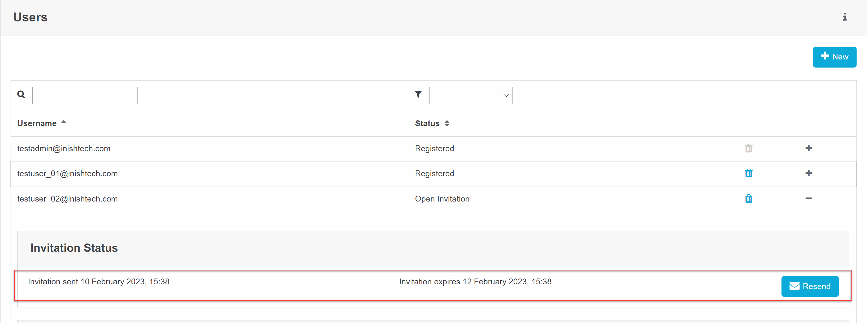Viewport: 868px width, 323px height.
Task: Click the New button to add a user
Action: pyautogui.click(x=835, y=57)
